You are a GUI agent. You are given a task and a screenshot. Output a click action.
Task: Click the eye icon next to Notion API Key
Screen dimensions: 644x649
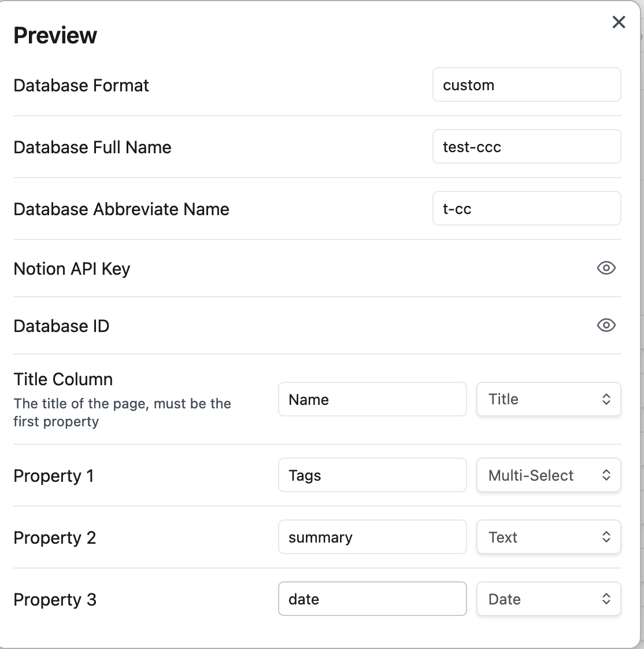click(x=606, y=268)
